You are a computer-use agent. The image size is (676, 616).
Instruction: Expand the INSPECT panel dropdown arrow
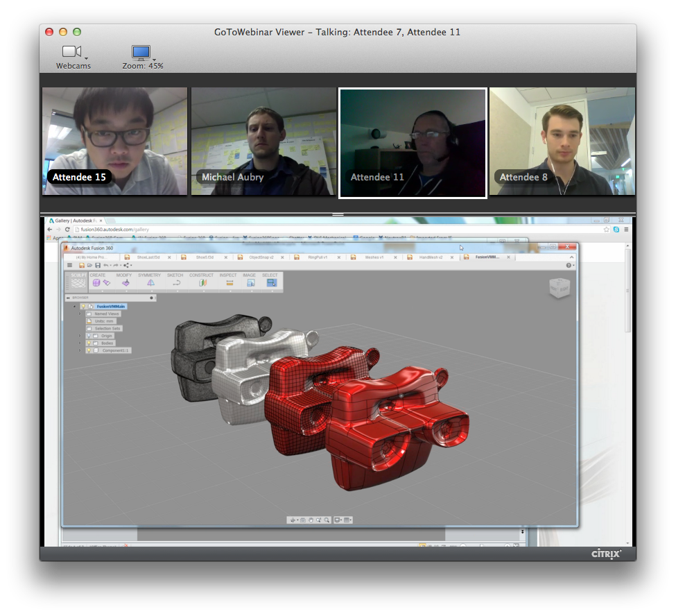point(230,291)
